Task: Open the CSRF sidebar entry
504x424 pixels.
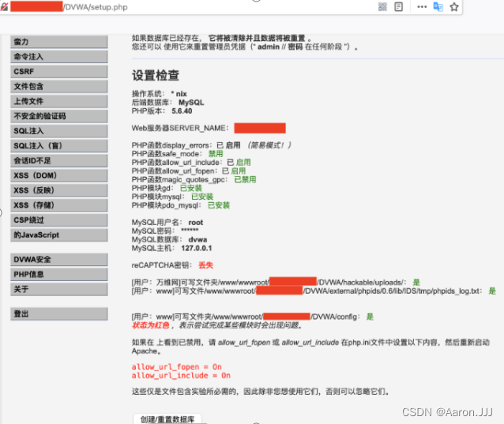Action: coord(59,72)
